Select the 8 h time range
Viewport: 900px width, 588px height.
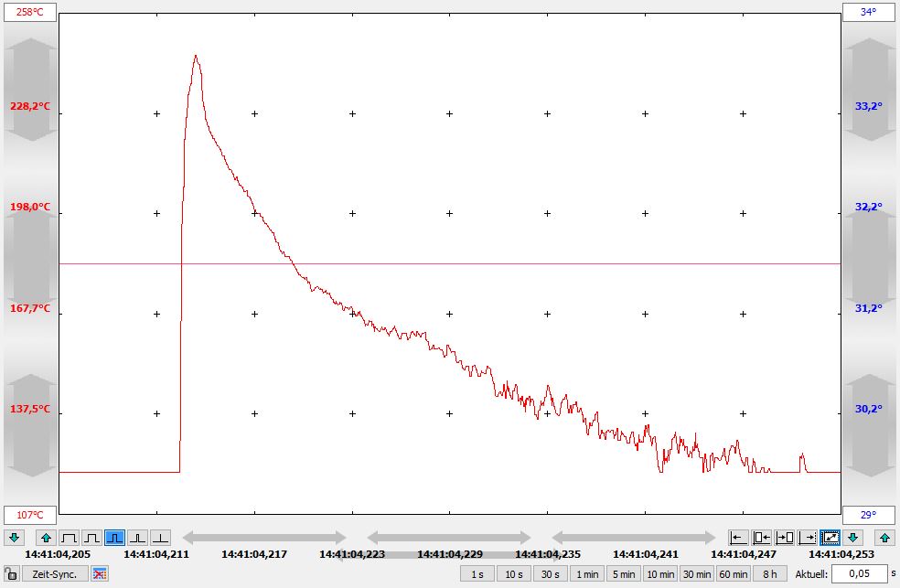(769, 574)
